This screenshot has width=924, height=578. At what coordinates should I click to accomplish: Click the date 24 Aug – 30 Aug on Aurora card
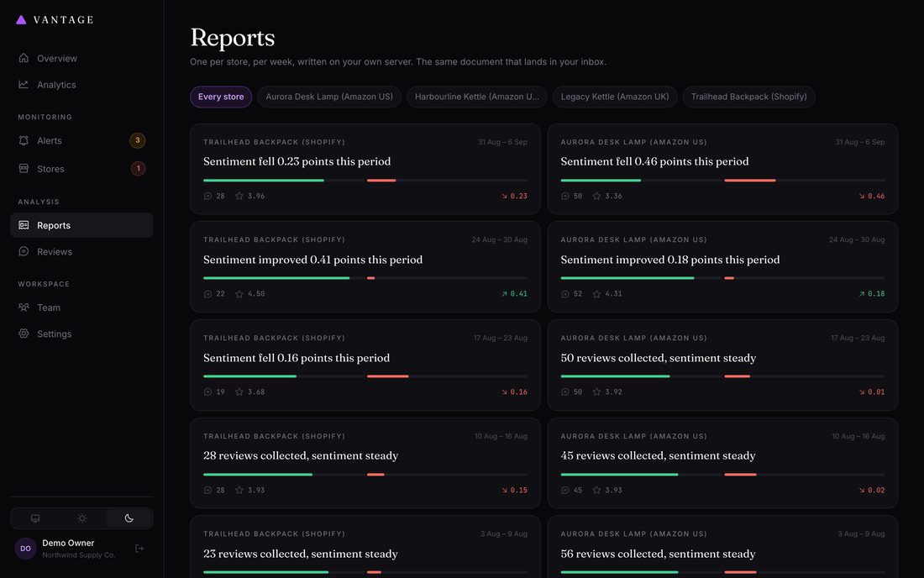coord(857,239)
